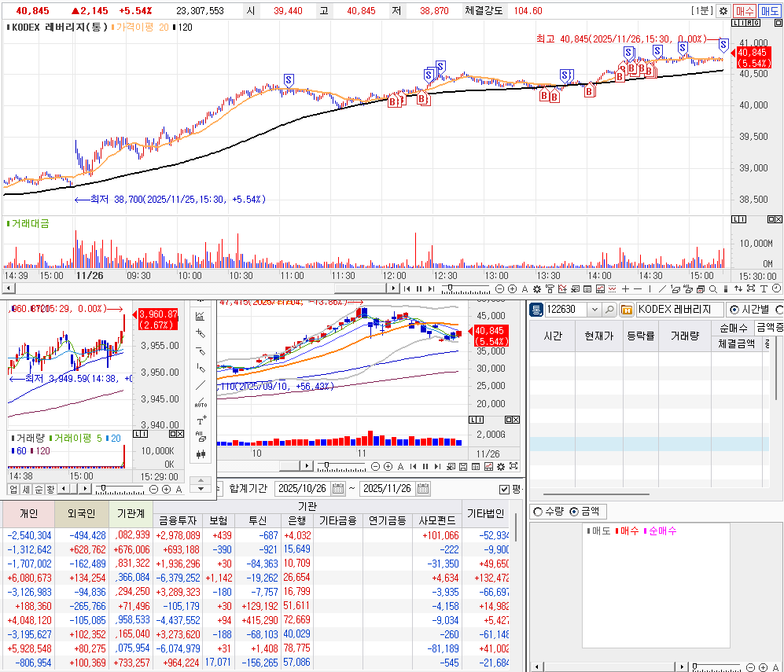784x672 pixels.
Task: Select the 시간별 radio button
Action: [x=734, y=310]
